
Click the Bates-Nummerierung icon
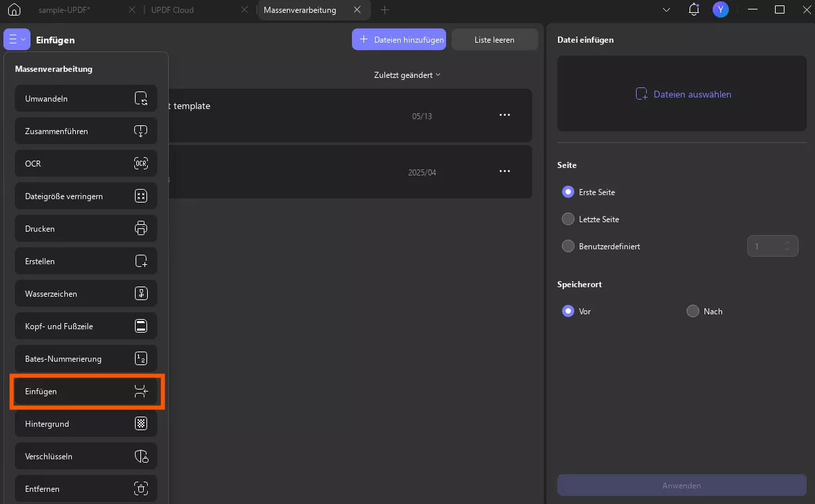(141, 359)
